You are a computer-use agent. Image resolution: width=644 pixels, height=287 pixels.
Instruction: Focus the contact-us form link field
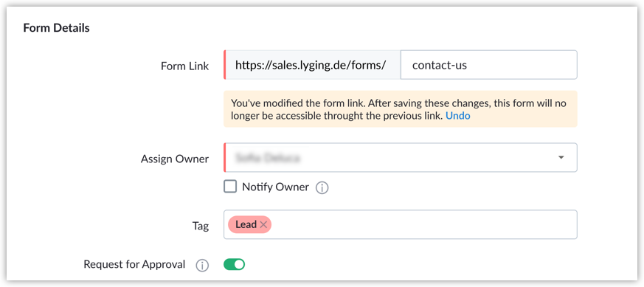click(489, 65)
